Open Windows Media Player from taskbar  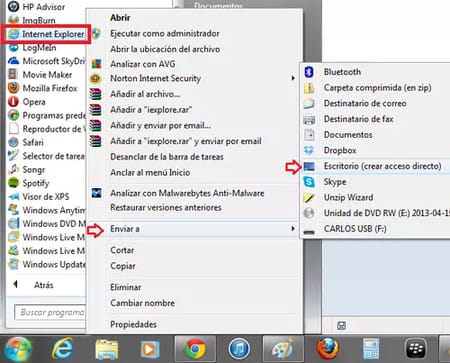pyautogui.click(x=150, y=350)
